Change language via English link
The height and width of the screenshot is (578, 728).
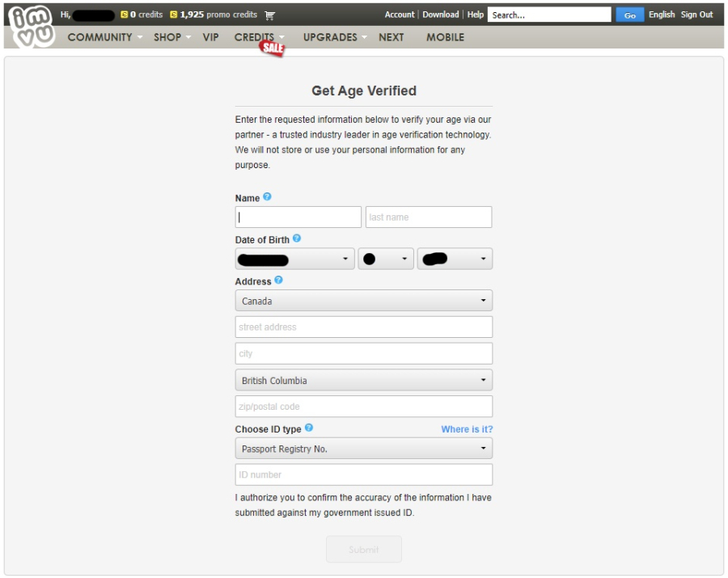pos(662,15)
